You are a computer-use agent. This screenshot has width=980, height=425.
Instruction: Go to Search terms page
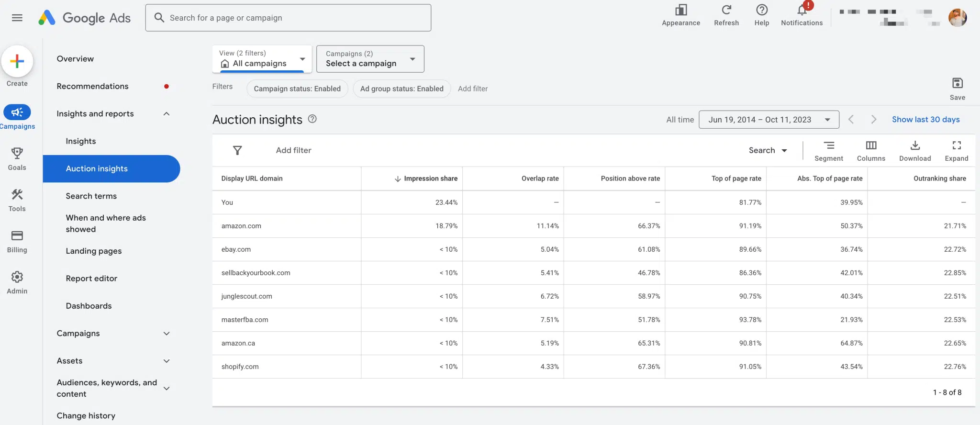[91, 196]
